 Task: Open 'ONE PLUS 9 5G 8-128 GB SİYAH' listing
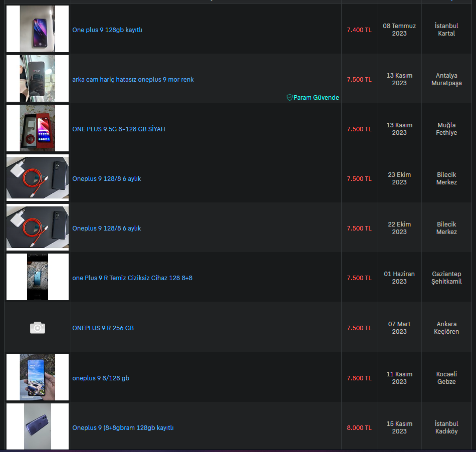pyautogui.click(x=119, y=129)
